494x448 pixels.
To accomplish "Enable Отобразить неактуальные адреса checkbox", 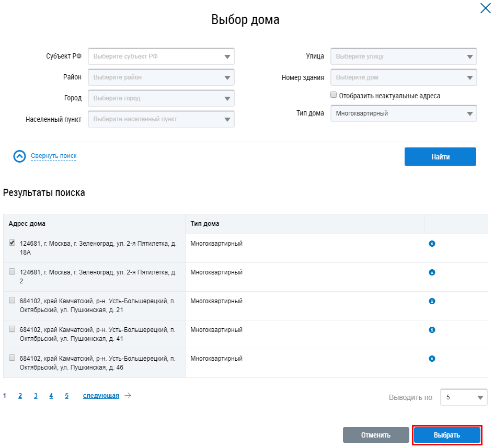I will click(x=334, y=95).
